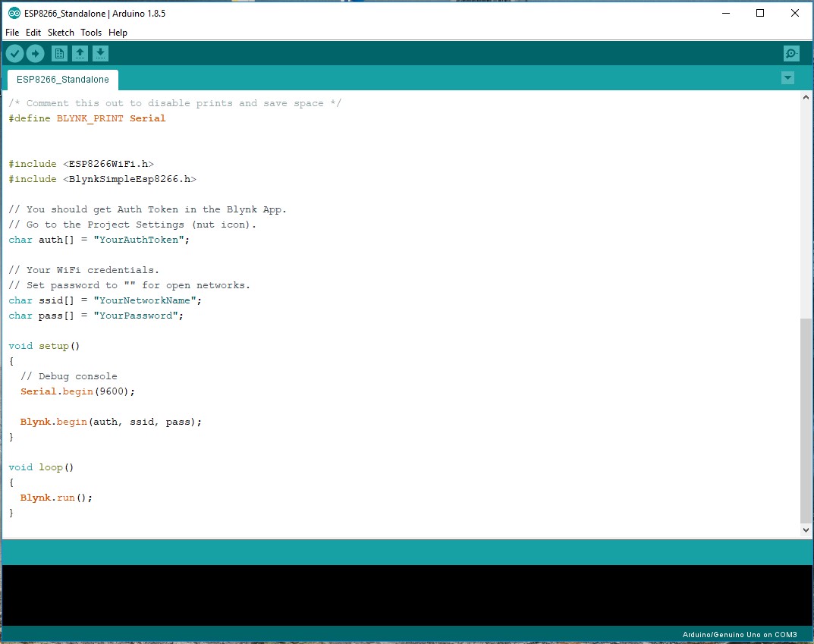The width and height of the screenshot is (814, 644).
Task: Save the current sketch
Action: 101,53
